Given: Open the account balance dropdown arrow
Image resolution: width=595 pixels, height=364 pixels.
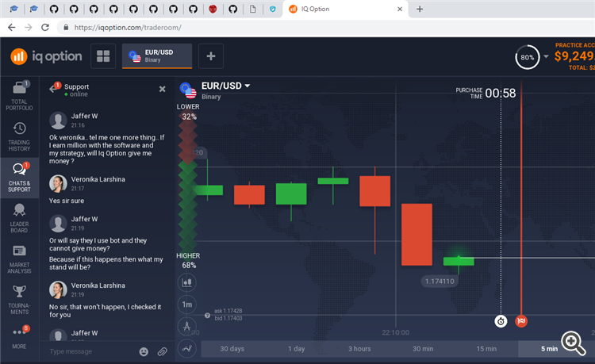Looking at the screenshot, I should (x=546, y=56).
